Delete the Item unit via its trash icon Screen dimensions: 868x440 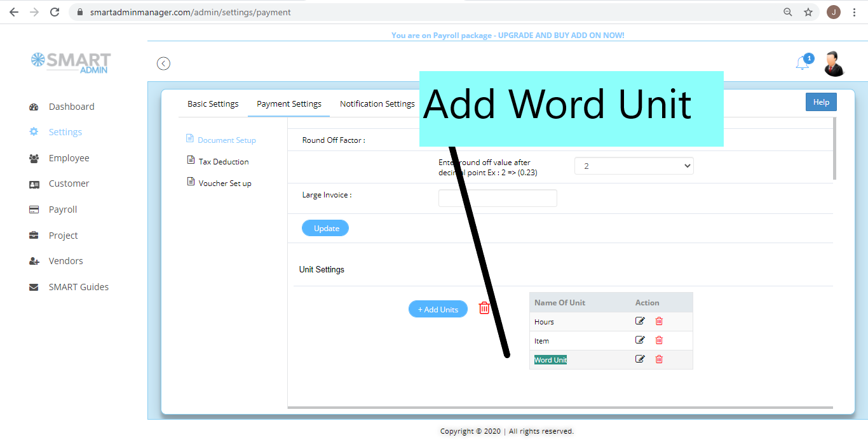(659, 340)
